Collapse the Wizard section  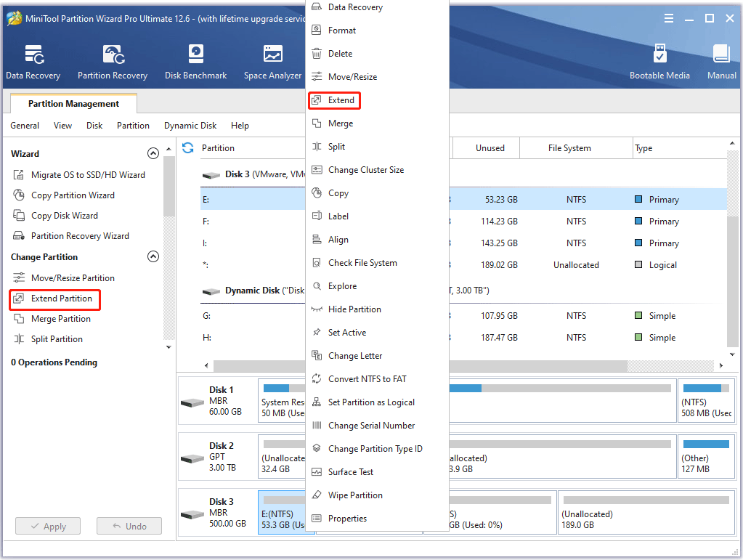tap(153, 153)
